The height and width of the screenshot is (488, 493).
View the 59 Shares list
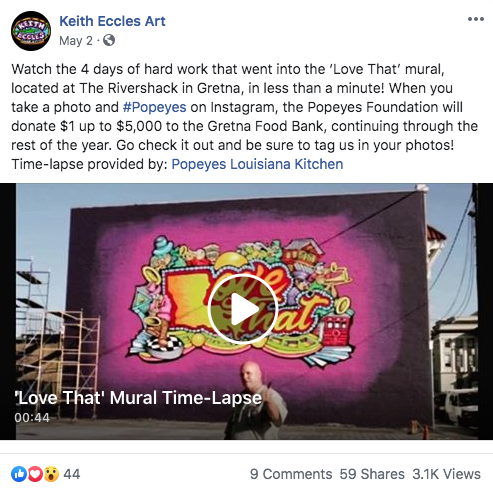tap(372, 474)
